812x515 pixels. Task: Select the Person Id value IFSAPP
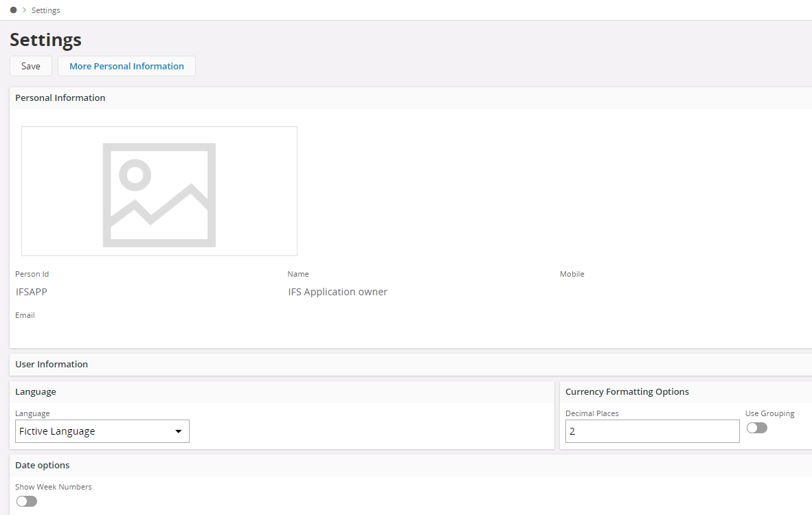pos(32,292)
